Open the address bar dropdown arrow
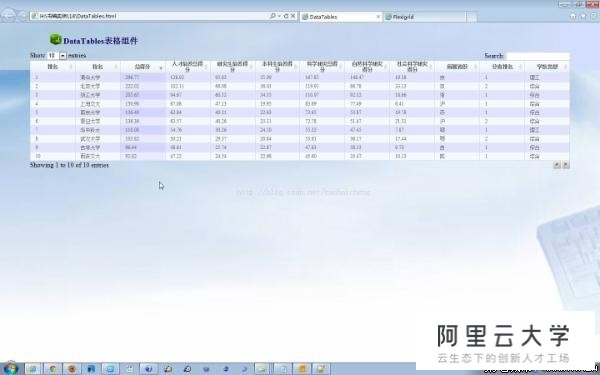This screenshot has width=600, height=375. click(279, 16)
